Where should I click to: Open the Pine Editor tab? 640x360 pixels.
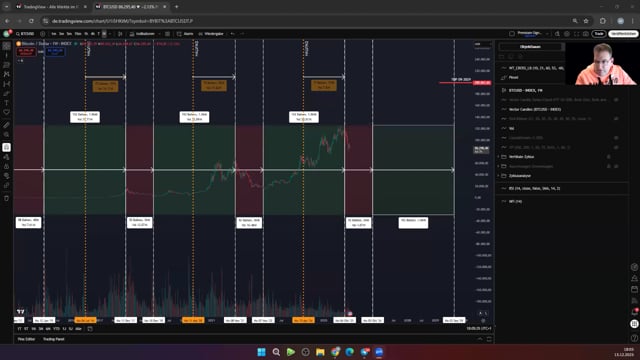tap(26, 339)
